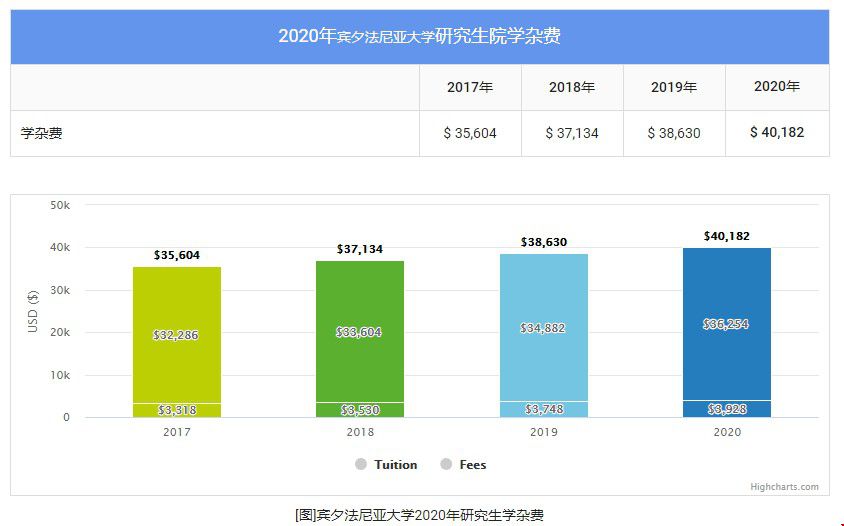844x526 pixels.
Task: Click the 2019 x-axis label
Action: tap(544, 432)
